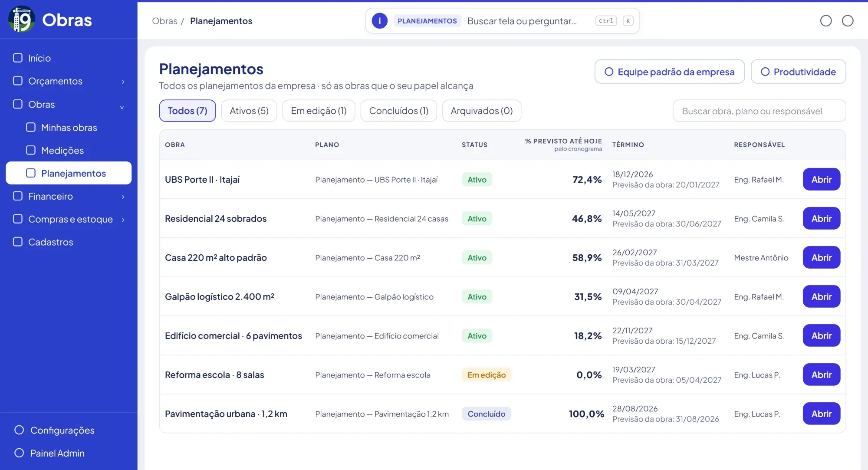Expand the Compras e estoque chevron
The image size is (868, 470).
pyautogui.click(x=123, y=220)
